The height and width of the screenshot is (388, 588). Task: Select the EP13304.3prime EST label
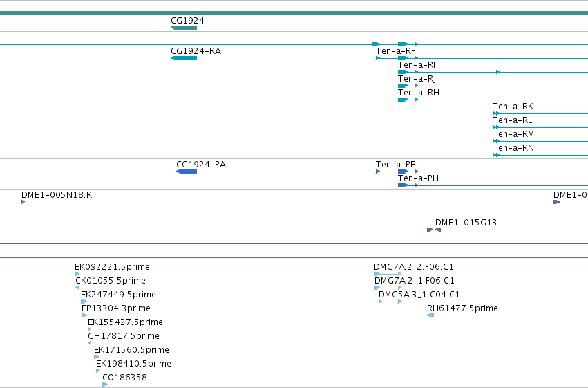point(116,308)
